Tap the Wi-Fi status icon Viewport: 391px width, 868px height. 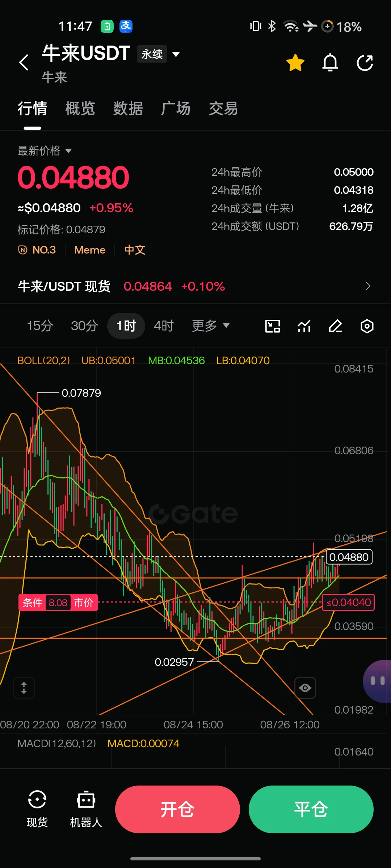click(x=291, y=26)
